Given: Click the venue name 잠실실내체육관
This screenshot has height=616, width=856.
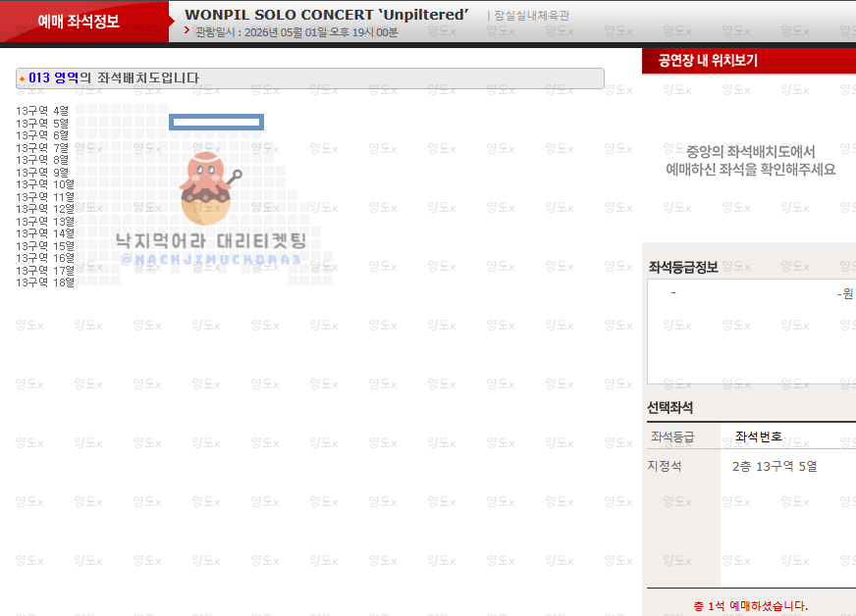Looking at the screenshot, I should pyautogui.click(x=531, y=16).
